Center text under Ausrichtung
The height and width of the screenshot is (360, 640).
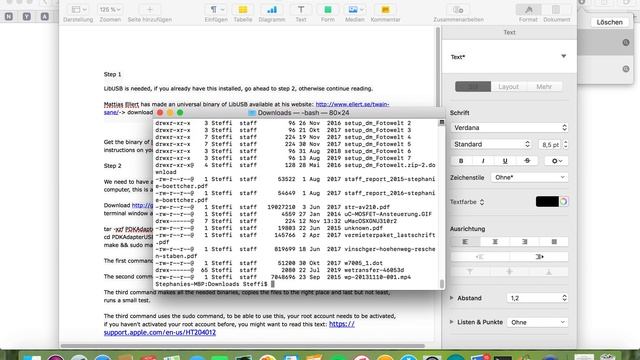tap(495, 242)
